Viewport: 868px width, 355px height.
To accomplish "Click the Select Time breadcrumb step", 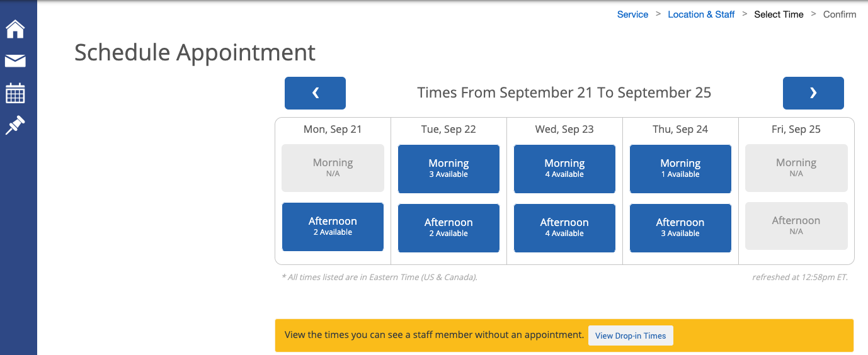I will [x=779, y=14].
